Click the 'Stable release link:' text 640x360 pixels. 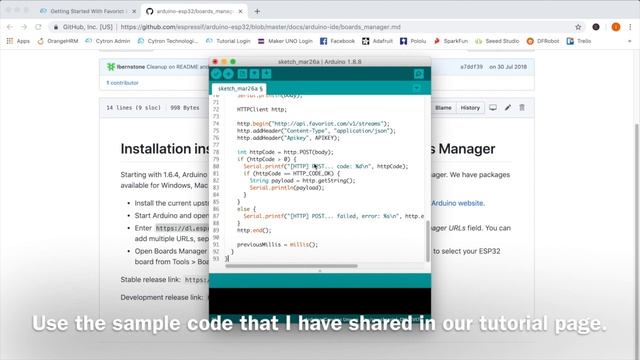pos(151,280)
